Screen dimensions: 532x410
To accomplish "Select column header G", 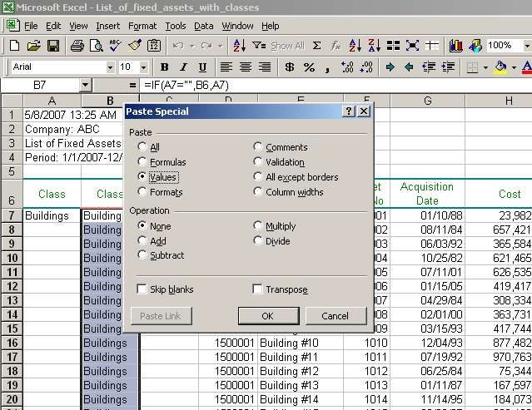I will (427, 101).
